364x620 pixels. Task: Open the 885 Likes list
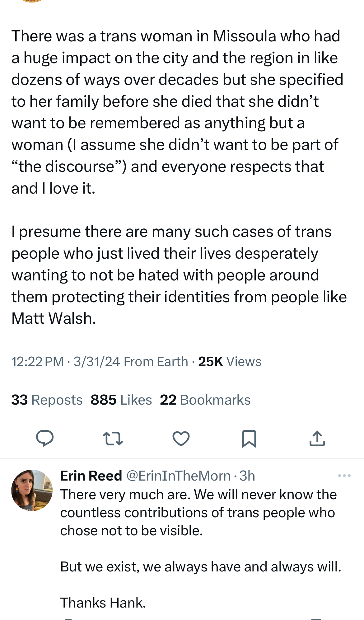[x=121, y=400]
